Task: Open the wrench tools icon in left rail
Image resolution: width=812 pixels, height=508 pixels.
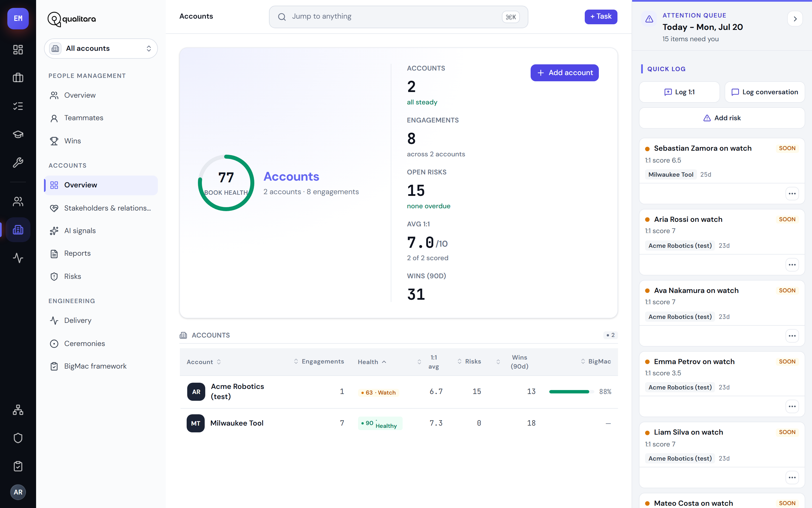Action: pyautogui.click(x=18, y=163)
